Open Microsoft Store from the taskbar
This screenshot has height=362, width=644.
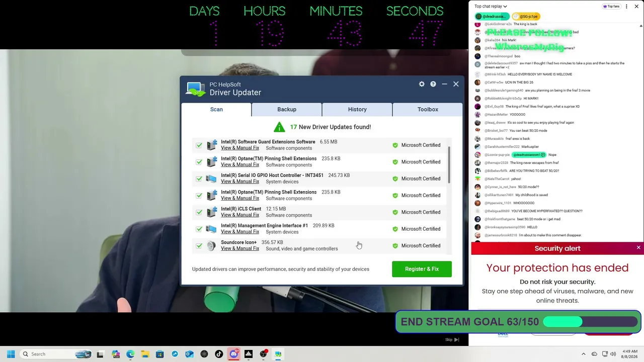(x=160, y=354)
